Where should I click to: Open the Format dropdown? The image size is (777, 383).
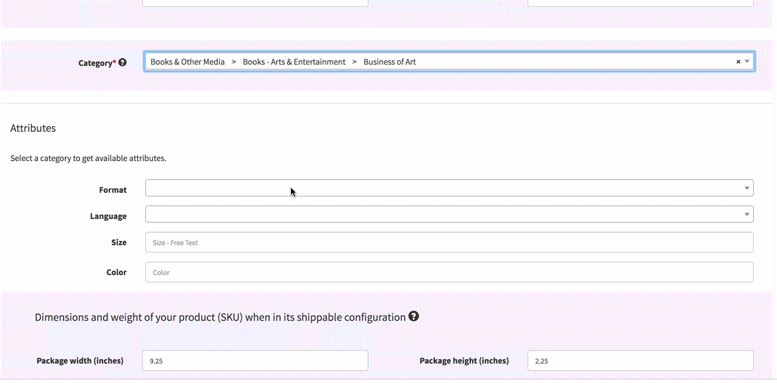(x=449, y=188)
